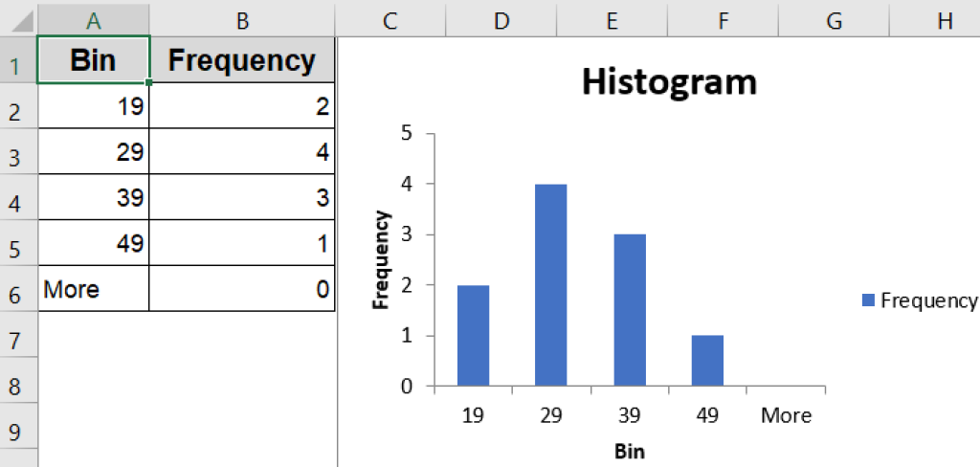Viewport: 980px width, 467px height.
Task: Select column D header
Action: (x=501, y=21)
